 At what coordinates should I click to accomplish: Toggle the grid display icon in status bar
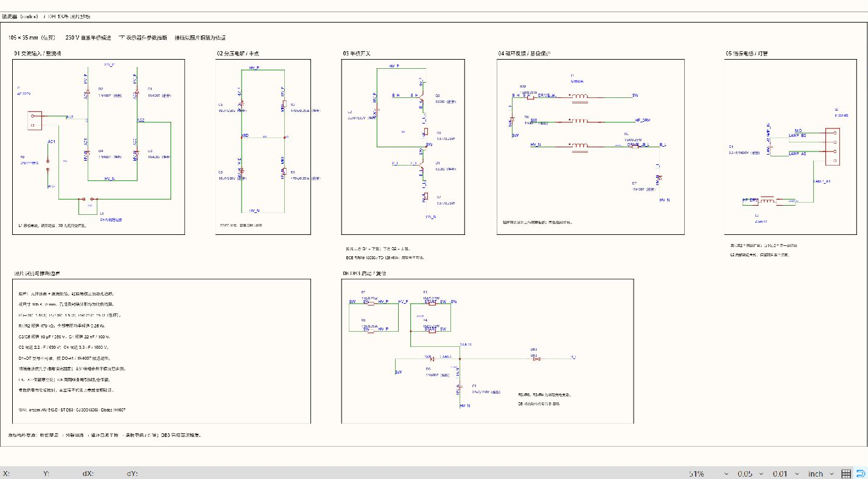pyautogui.click(x=846, y=474)
